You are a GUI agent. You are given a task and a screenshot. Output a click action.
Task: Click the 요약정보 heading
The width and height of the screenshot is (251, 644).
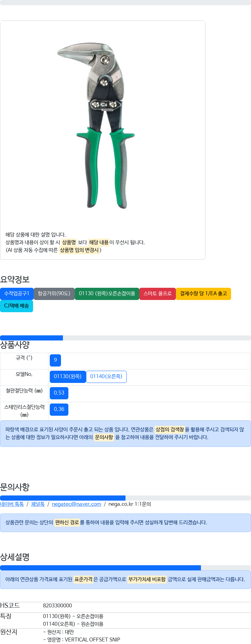click(x=15, y=279)
